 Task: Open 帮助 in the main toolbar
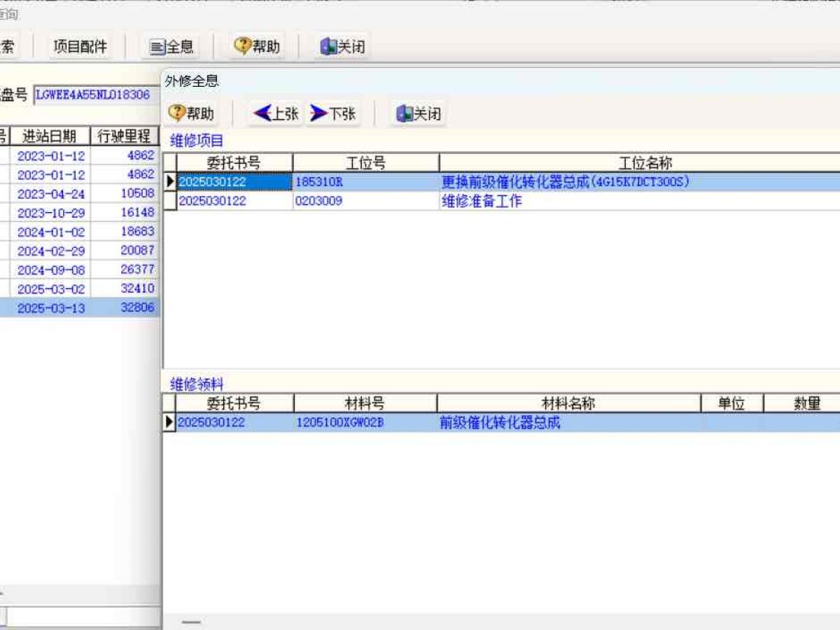[257, 47]
